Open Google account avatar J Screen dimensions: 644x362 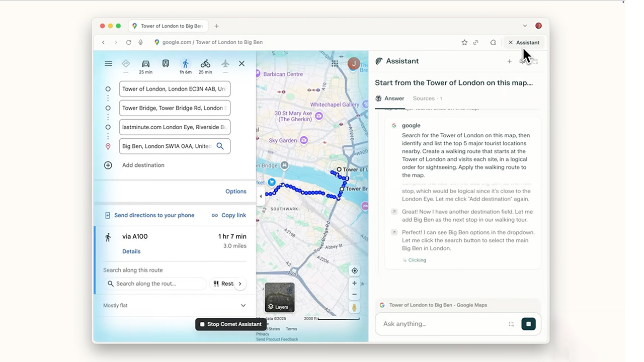click(354, 63)
